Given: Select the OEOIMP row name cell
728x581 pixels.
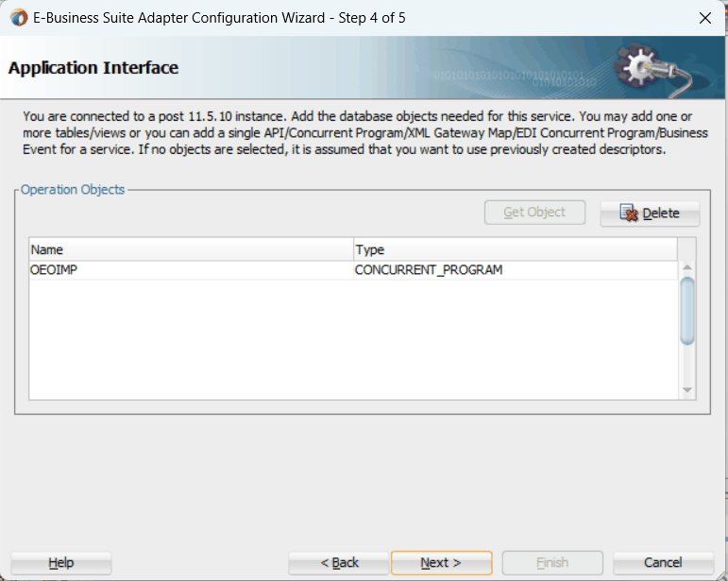Looking at the screenshot, I should pos(191,270).
